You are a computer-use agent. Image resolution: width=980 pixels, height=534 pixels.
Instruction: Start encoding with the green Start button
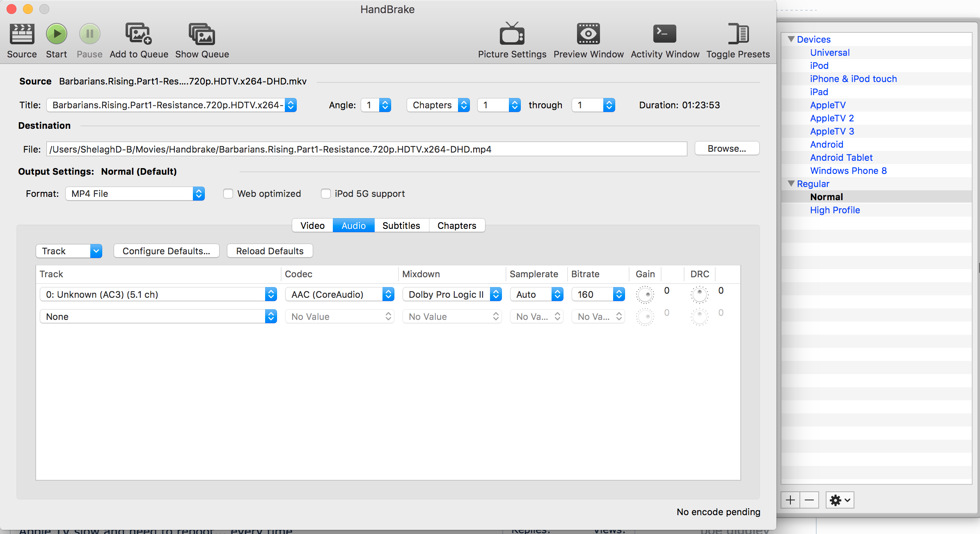coord(57,34)
